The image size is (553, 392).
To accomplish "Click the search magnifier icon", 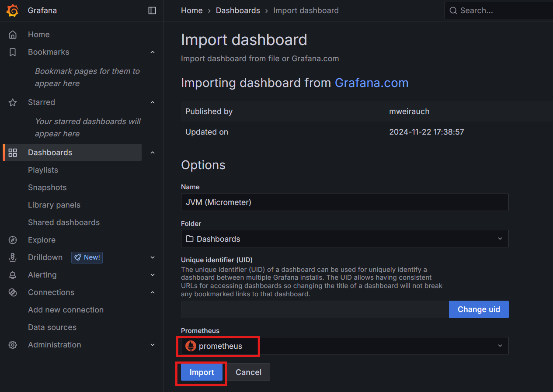I will tap(453, 10).
